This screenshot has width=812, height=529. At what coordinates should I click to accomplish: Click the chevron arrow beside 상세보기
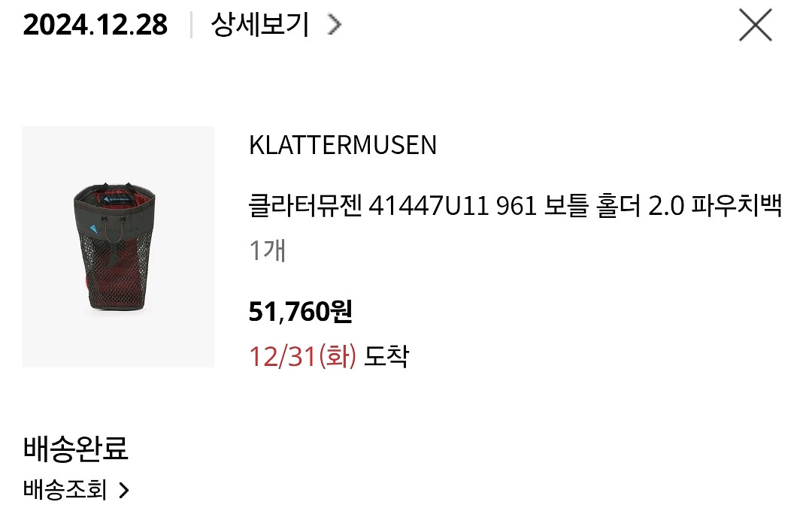(x=335, y=24)
